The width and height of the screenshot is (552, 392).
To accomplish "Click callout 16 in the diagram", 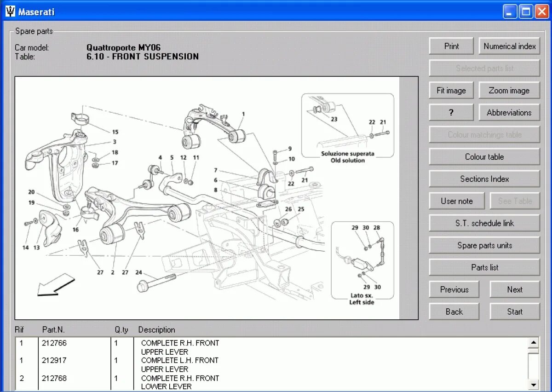I will [x=75, y=230].
